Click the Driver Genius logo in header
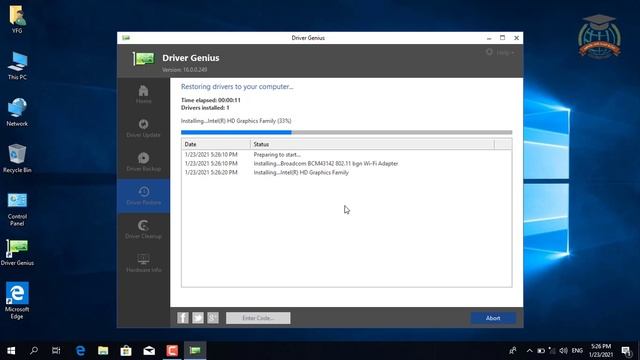The image size is (640, 360). click(x=144, y=59)
